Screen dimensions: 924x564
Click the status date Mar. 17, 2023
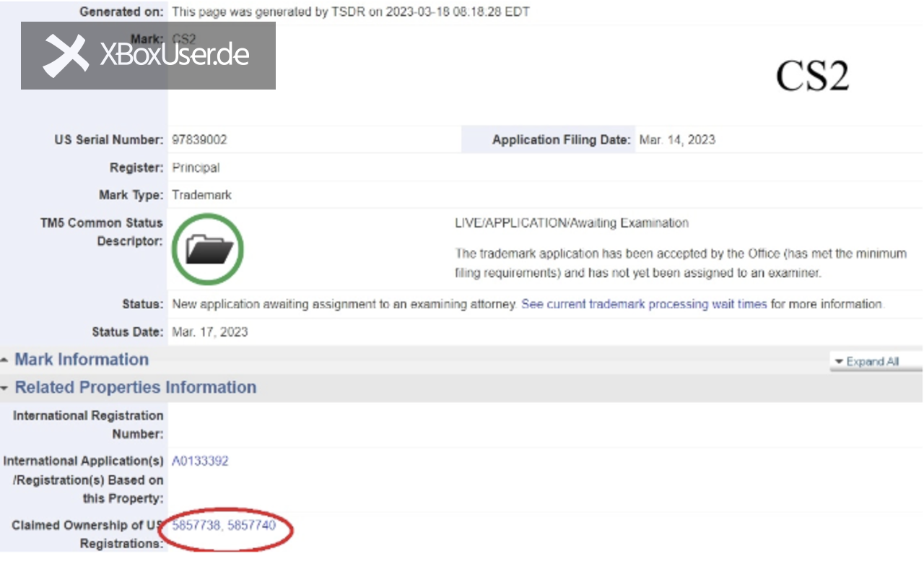tap(210, 332)
